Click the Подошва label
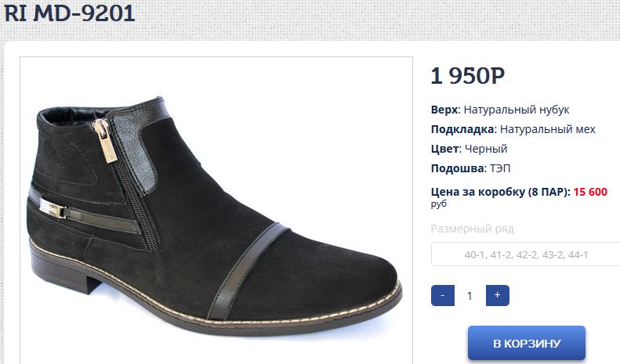 [x=459, y=168]
